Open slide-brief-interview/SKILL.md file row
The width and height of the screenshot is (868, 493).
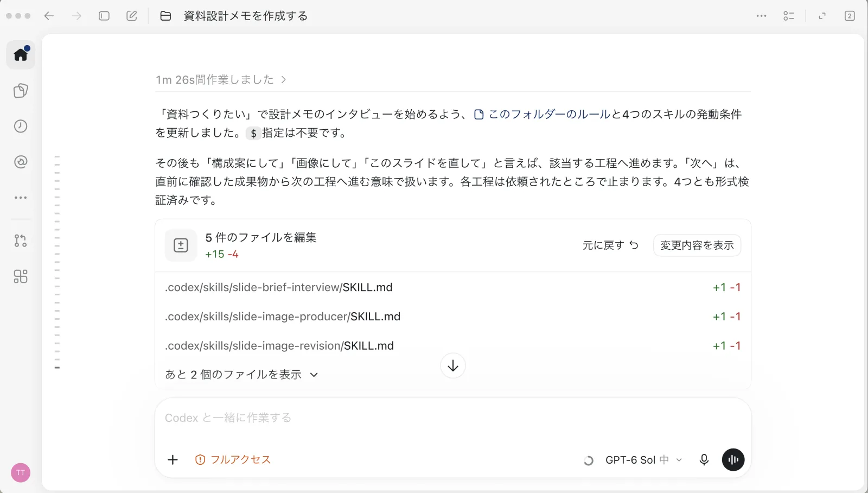pos(453,287)
